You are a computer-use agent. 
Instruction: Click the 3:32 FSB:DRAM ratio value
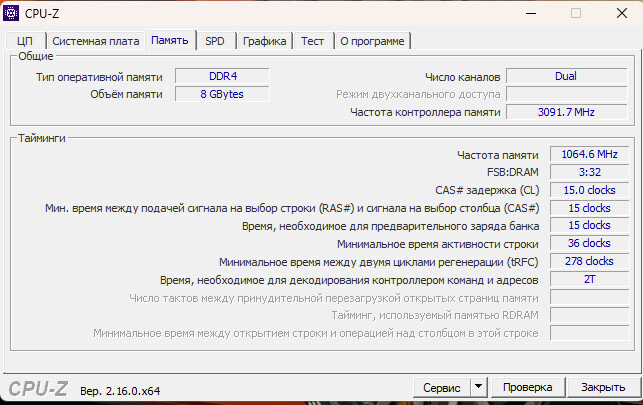coord(589,172)
